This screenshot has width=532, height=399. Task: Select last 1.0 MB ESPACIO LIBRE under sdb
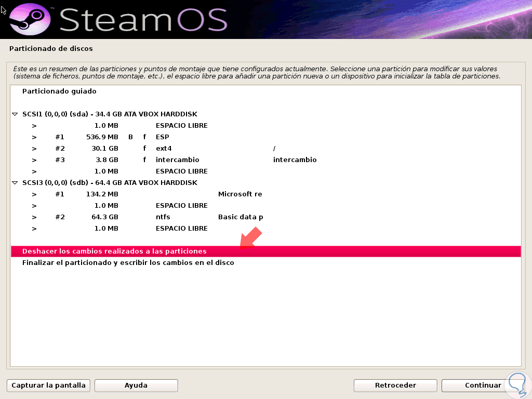[x=265, y=229]
